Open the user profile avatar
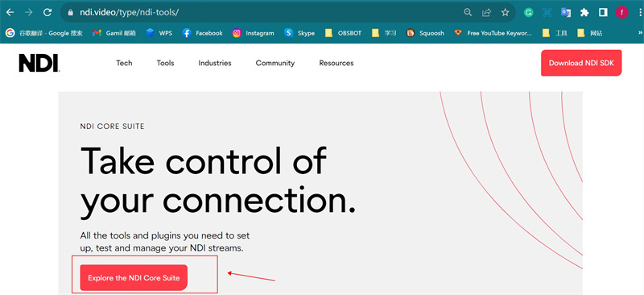644x295 pixels. pyautogui.click(x=621, y=12)
